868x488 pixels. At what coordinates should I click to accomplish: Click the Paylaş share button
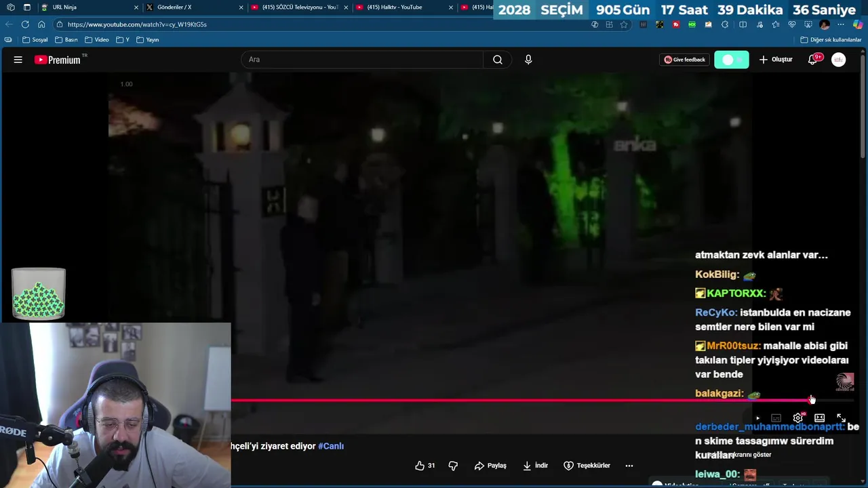pos(490,466)
